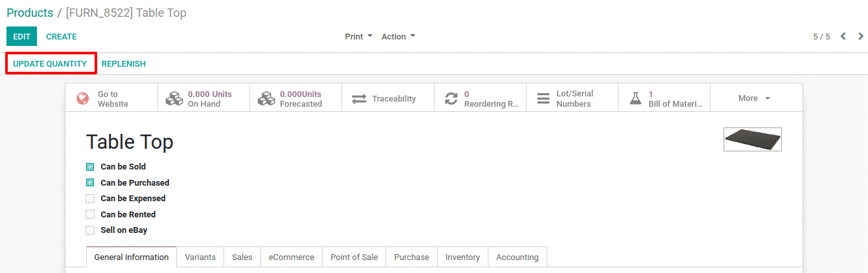
Task: Expand the Print dropdown
Action: coord(358,37)
